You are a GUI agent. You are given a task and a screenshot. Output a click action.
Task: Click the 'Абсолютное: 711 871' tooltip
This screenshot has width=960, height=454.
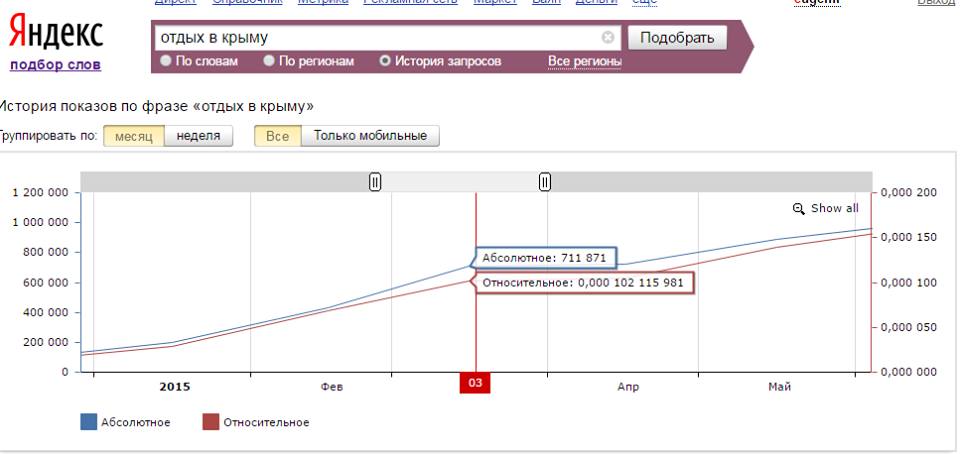click(546, 258)
